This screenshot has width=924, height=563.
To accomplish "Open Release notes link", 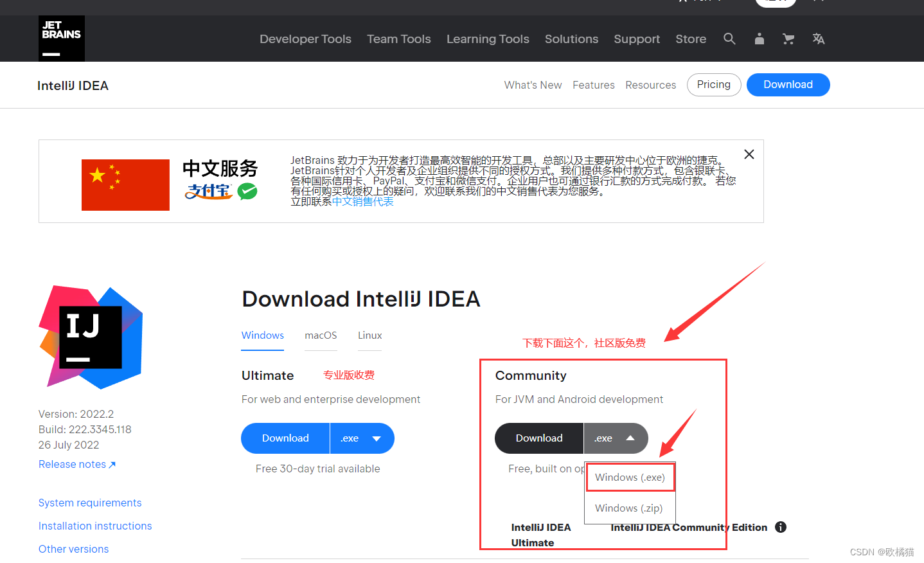I will click(x=77, y=464).
